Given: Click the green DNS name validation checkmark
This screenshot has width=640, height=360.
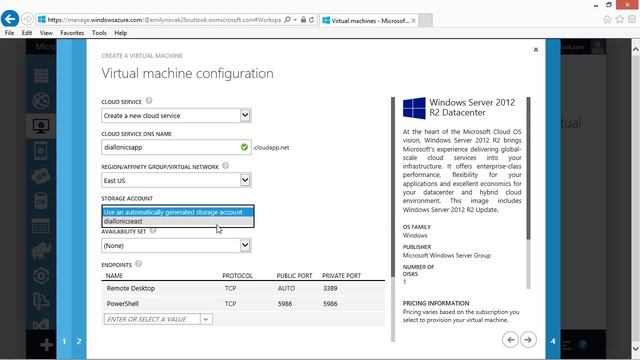Looking at the screenshot, I should point(244,147).
